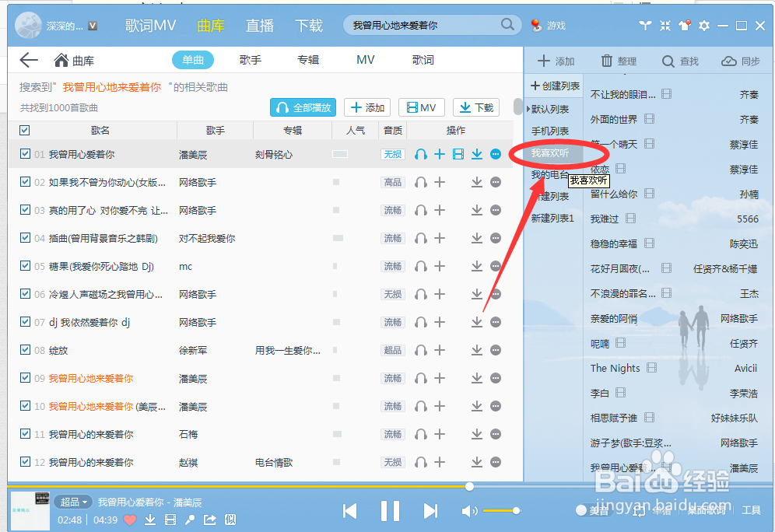Uncheck song 02 如果我不曾为你动心

pos(25,182)
